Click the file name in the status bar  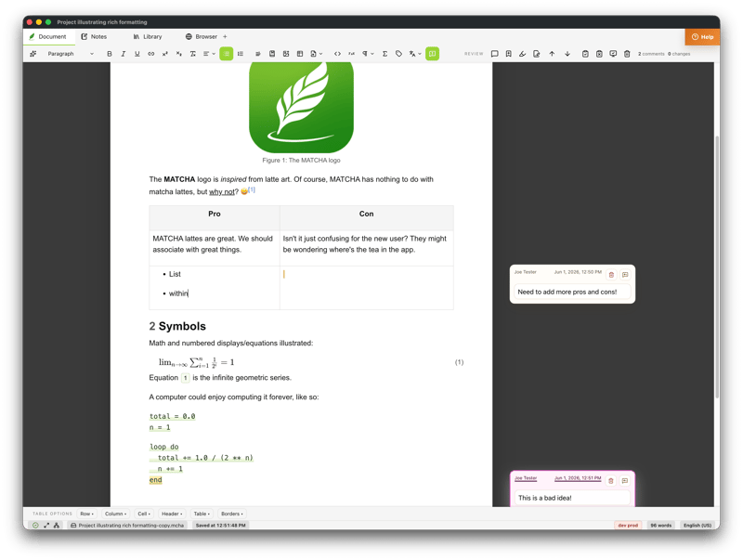coord(127,526)
